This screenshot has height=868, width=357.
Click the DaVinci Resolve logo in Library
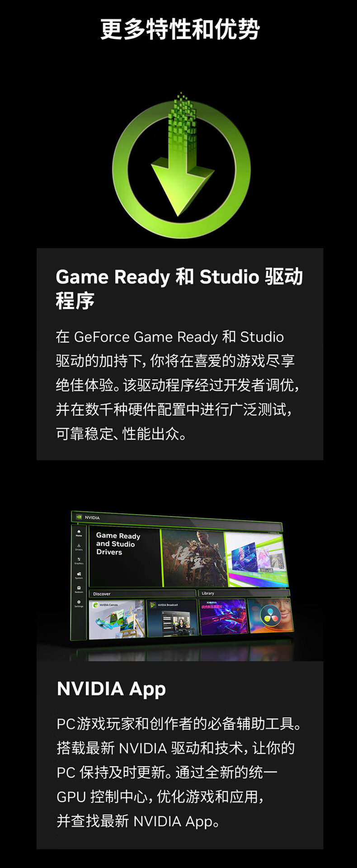click(271, 615)
